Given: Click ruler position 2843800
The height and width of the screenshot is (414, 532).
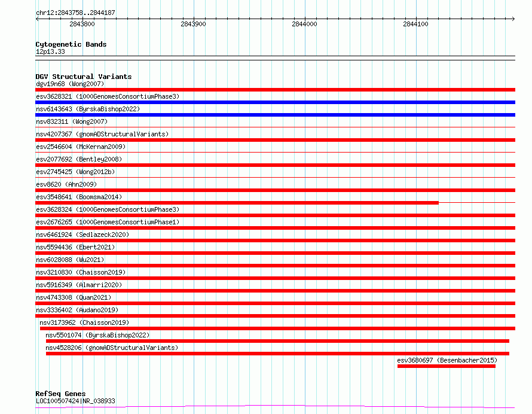Looking at the screenshot, I should click(82, 24).
